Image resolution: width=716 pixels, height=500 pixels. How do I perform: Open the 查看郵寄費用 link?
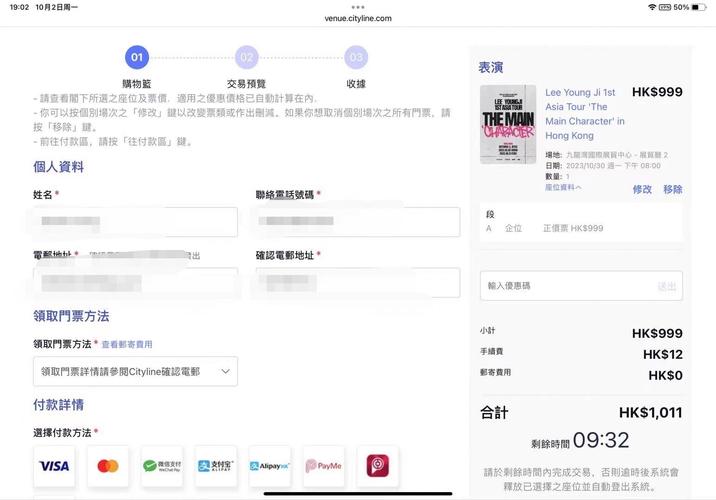127,344
